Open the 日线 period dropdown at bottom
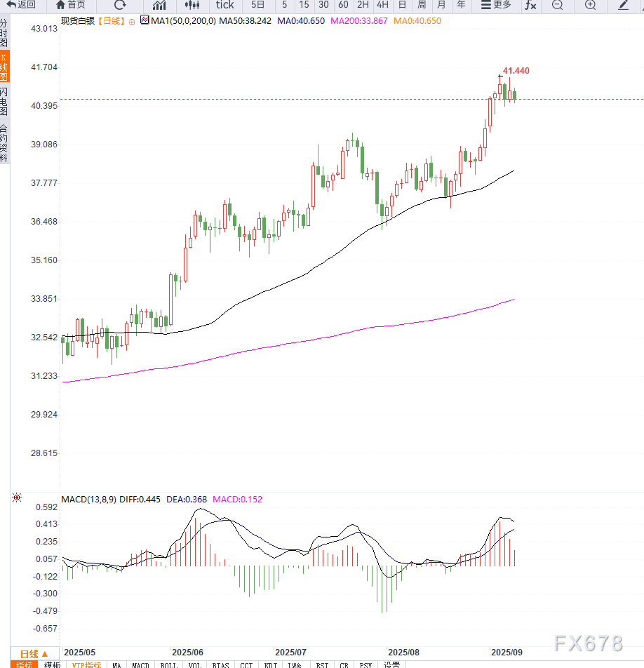Viewport: 644px width, 668px height. pos(34,654)
